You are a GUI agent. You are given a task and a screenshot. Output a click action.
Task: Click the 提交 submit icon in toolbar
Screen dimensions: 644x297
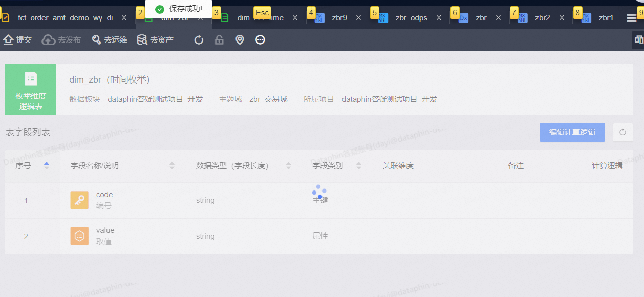(8, 40)
